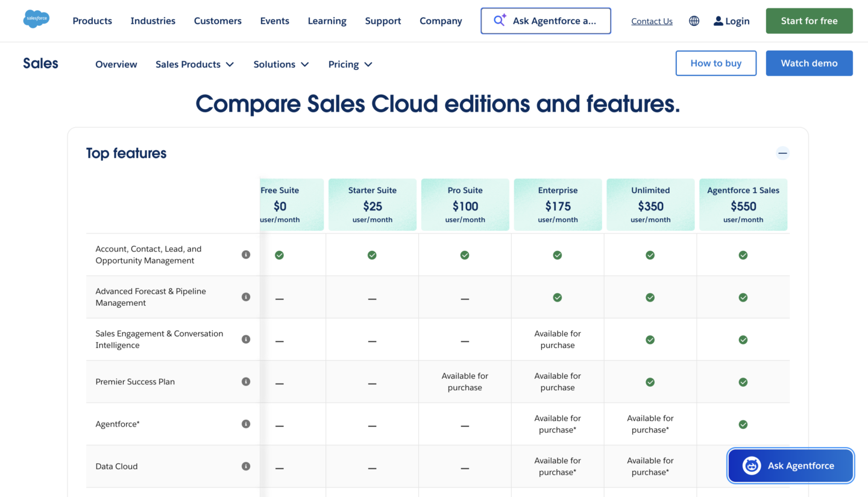The height and width of the screenshot is (497, 868).
Task: Click Agentforce 1 Sales checkmark for Sales Engagement
Action: [x=743, y=340]
